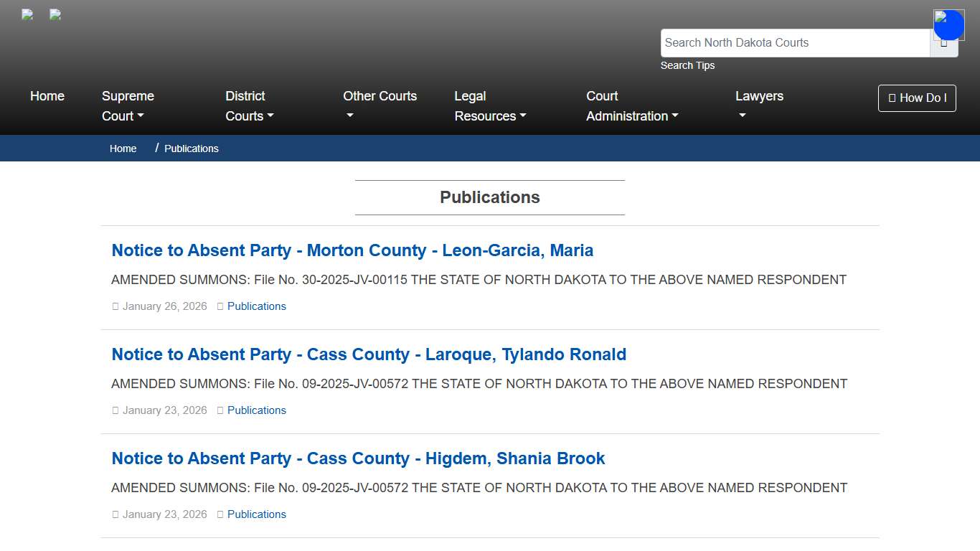Open the Legal Resources dropdown
Image resolution: width=980 pixels, height=551 pixels.
pyautogui.click(x=490, y=106)
